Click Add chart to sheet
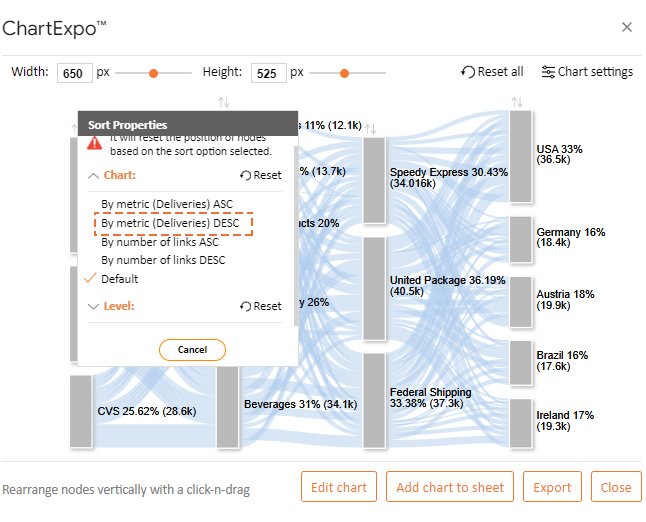 (450, 487)
